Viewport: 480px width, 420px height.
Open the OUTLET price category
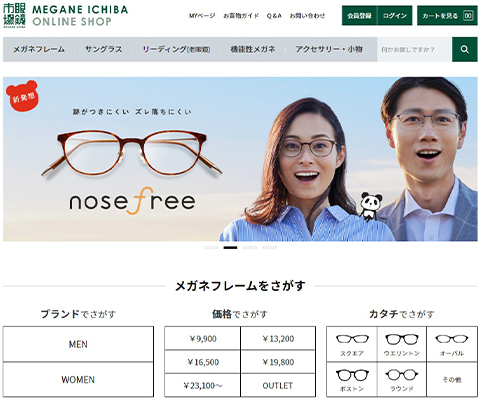pyautogui.click(x=278, y=385)
